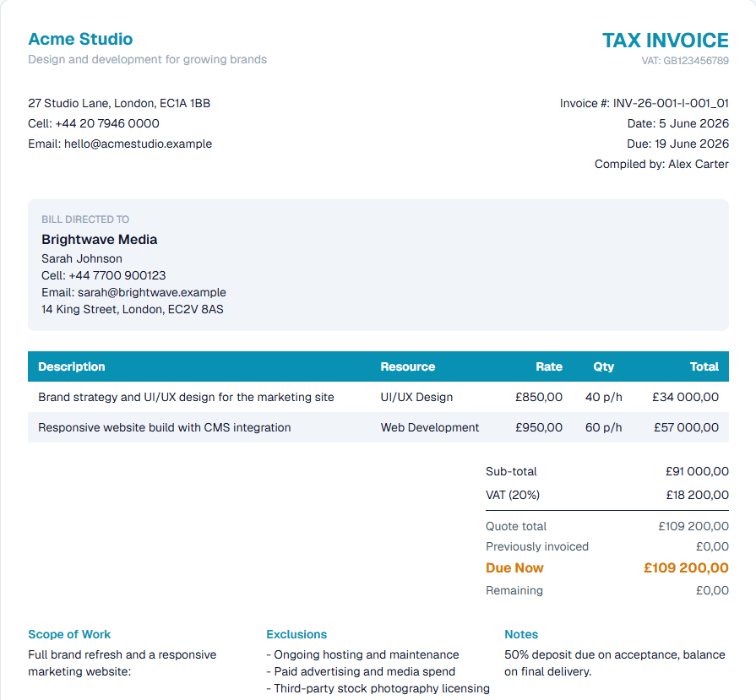Select the orange Due Now amount £109 200,00
Image resolution: width=756 pixels, height=700 pixels.
tap(686, 568)
